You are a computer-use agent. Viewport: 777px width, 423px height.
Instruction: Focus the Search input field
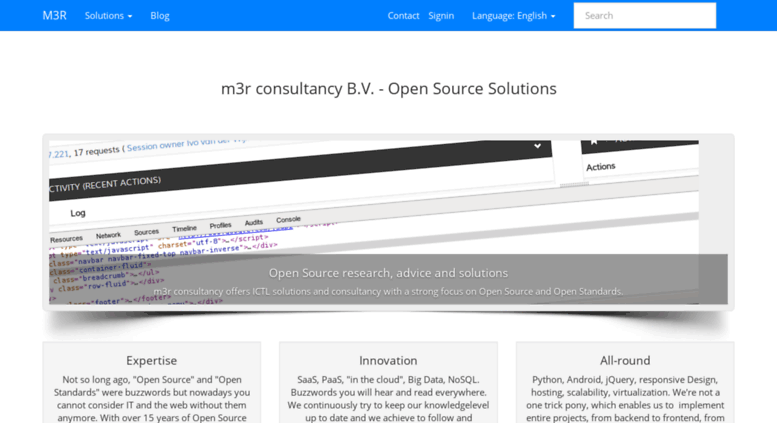(x=645, y=15)
